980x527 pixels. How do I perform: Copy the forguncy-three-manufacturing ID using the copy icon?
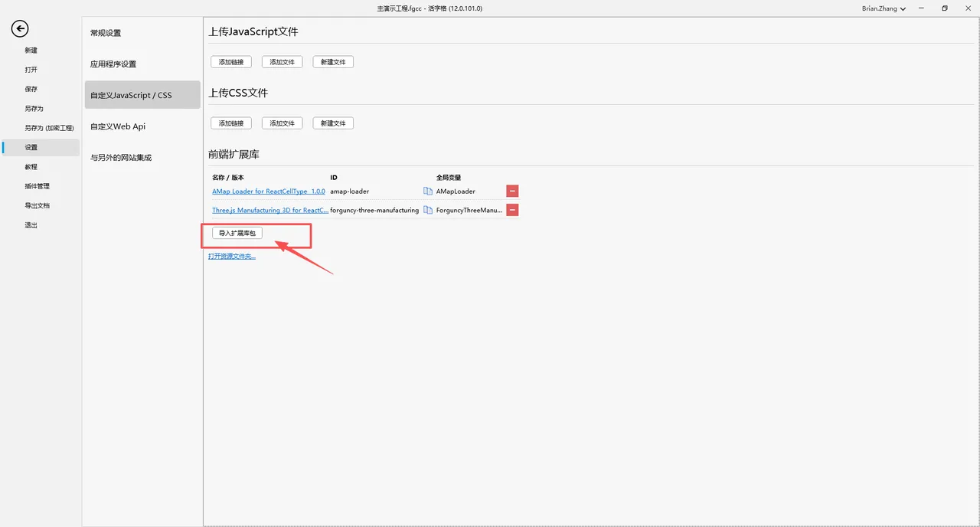428,210
